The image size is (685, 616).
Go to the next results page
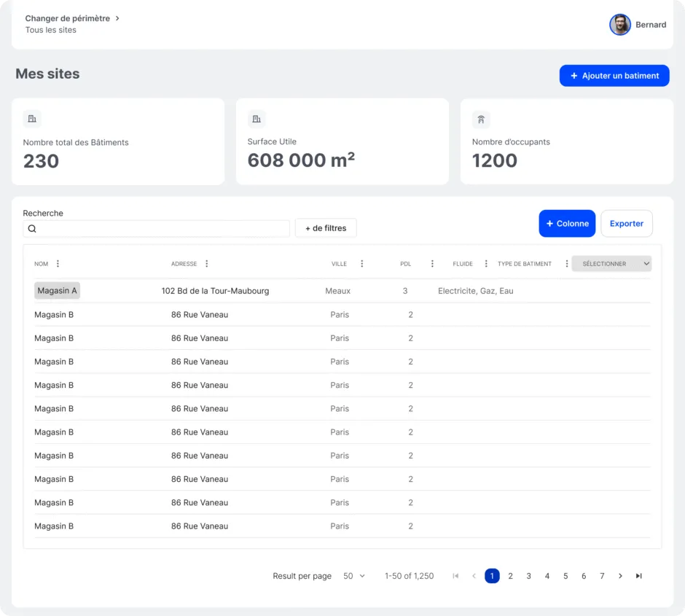[x=620, y=576]
